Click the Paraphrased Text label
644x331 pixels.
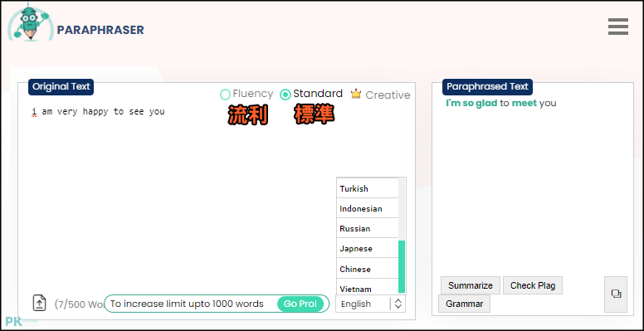coord(487,86)
